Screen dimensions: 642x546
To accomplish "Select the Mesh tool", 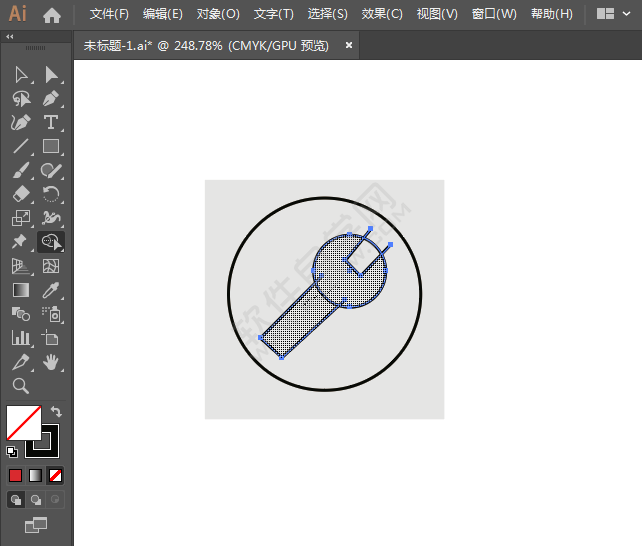I will coord(51,266).
